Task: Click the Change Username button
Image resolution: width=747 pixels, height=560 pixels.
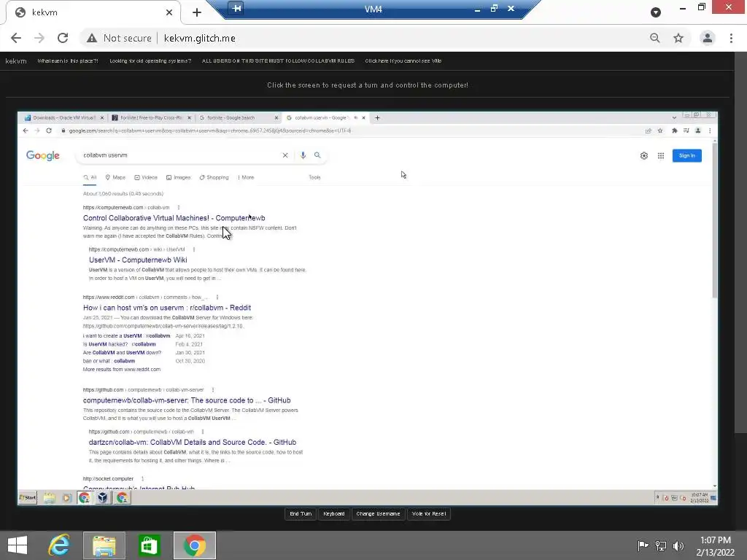Action: pyautogui.click(x=379, y=514)
